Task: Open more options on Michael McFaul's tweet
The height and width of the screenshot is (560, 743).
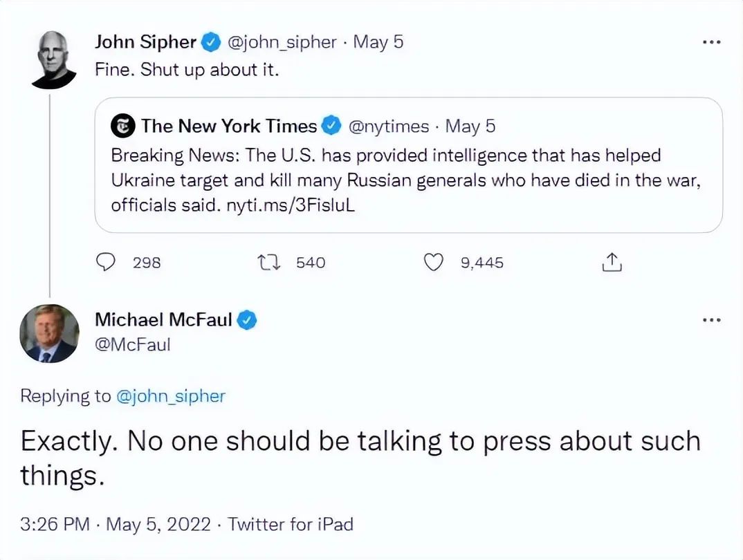Action: click(712, 320)
